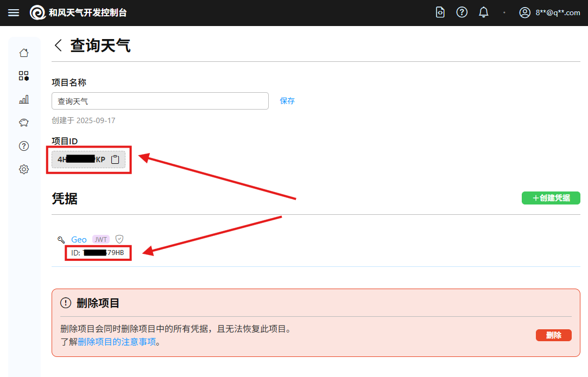Open the 删除项目的注意事项 link
The height and width of the screenshot is (377, 588).
coord(117,342)
